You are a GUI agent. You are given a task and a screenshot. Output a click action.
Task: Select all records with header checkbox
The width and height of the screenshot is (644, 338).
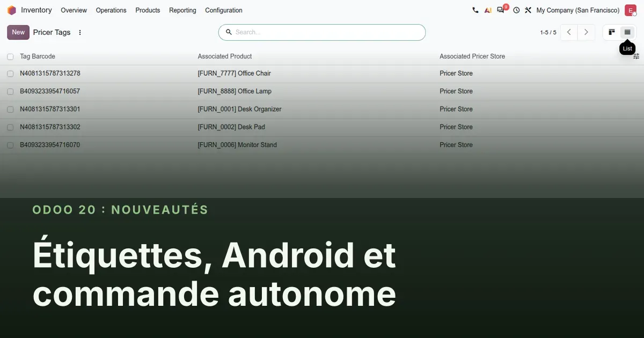point(10,56)
